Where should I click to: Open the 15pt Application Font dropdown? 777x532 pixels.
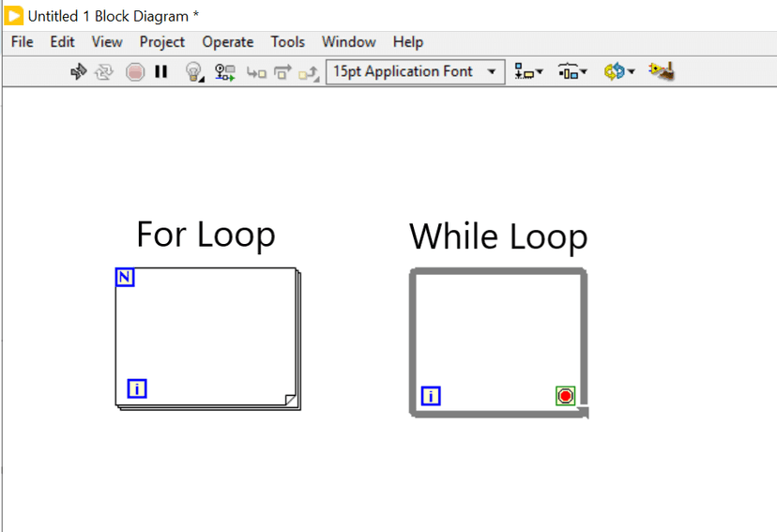pos(415,71)
